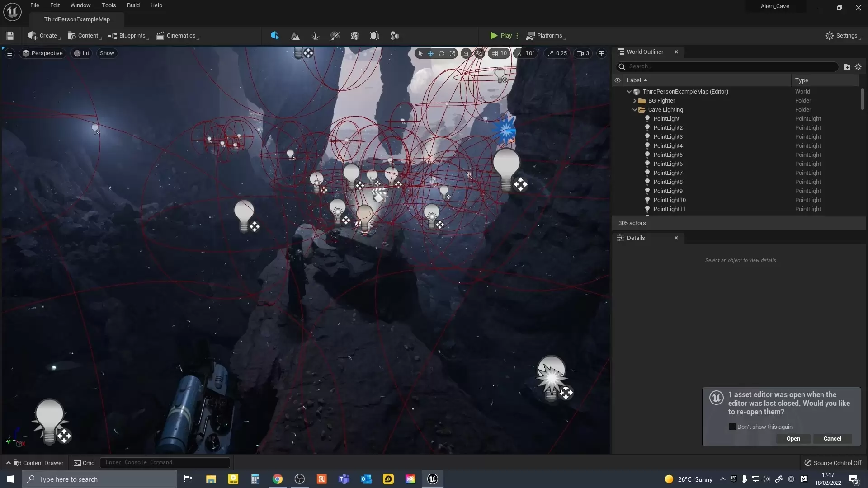Screen dimensions: 868x488
Task: Open camera speed setting
Action: 583,53
